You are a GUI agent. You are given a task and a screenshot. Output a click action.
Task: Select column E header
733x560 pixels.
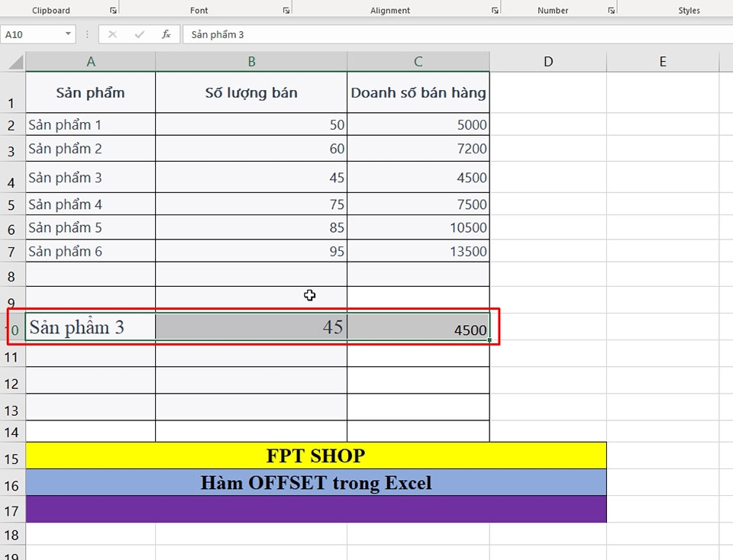point(663,62)
